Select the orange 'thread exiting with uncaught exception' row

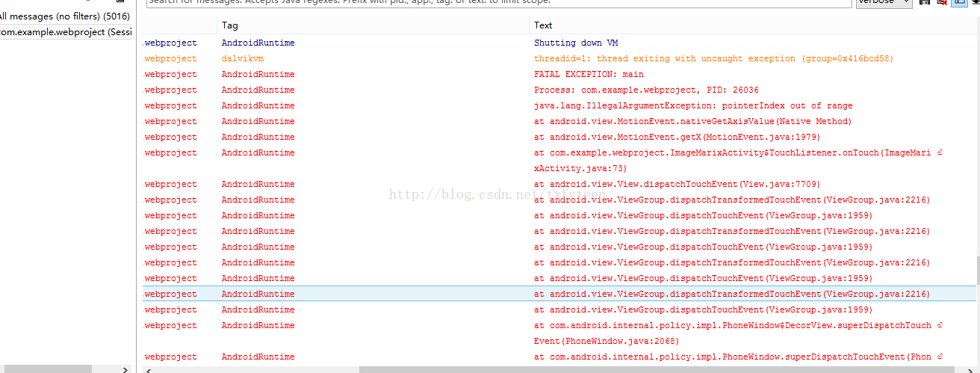[559, 58]
